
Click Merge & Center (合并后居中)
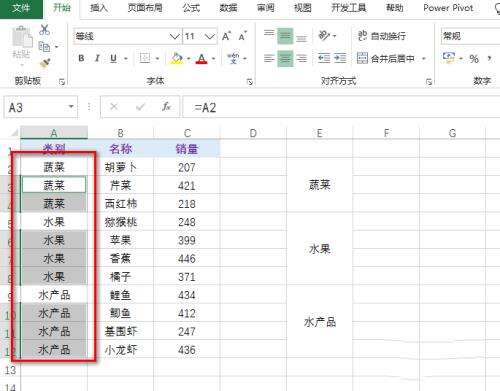point(386,58)
